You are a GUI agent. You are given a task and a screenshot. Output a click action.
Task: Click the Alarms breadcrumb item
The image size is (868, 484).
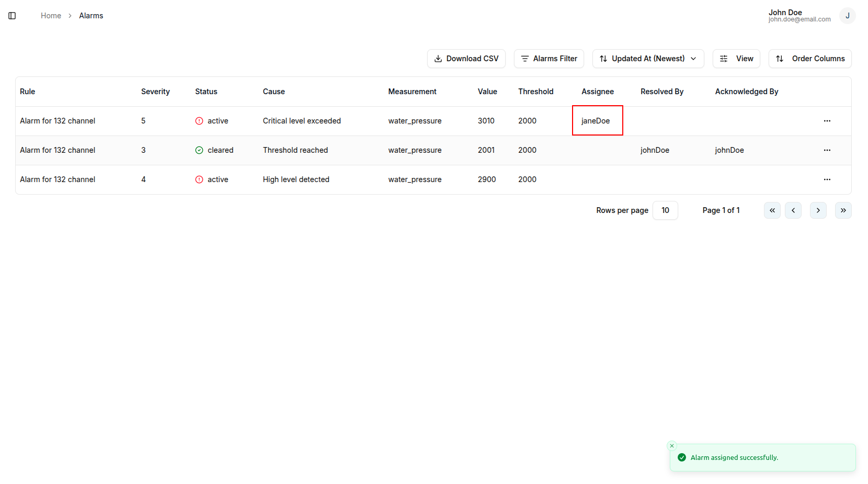click(x=91, y=16)
